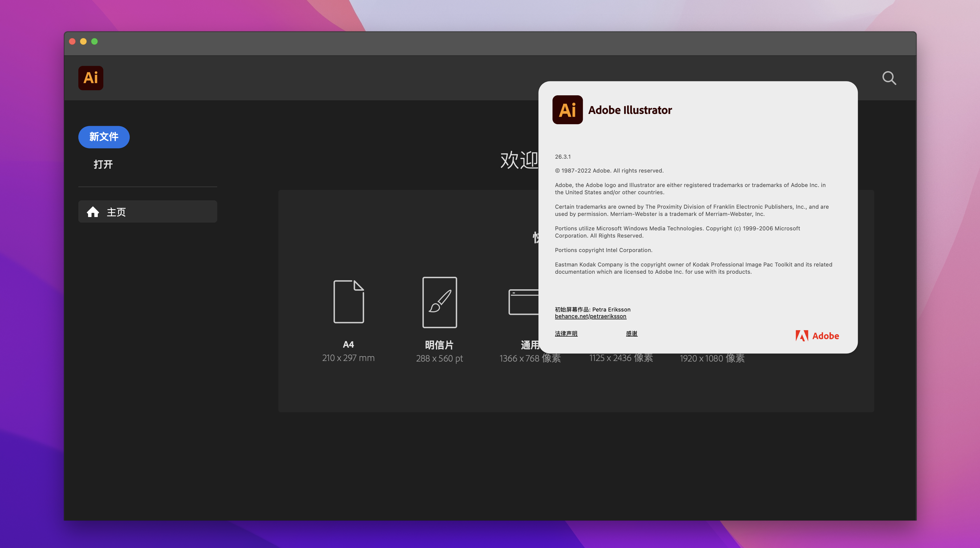Click the 打开 button

pos(103,165)
